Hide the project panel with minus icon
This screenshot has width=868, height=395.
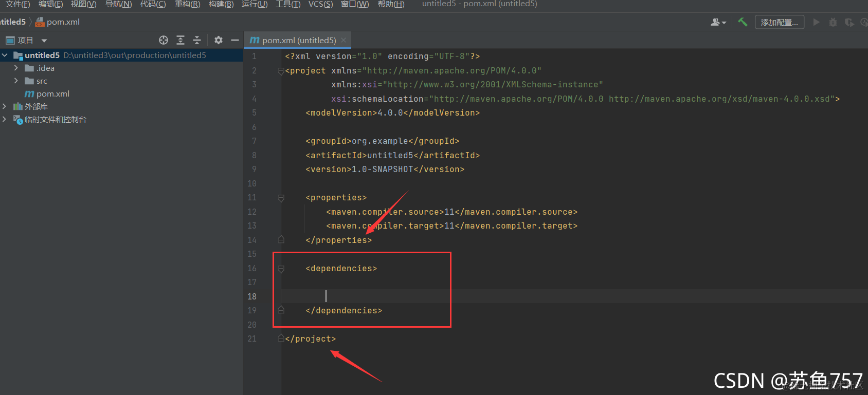[235, 40]
